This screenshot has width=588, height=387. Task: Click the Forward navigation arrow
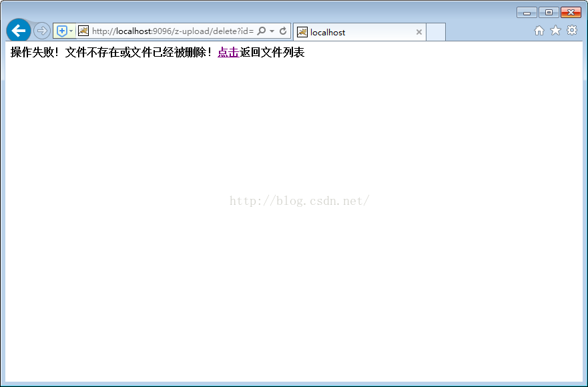(41, 31)
